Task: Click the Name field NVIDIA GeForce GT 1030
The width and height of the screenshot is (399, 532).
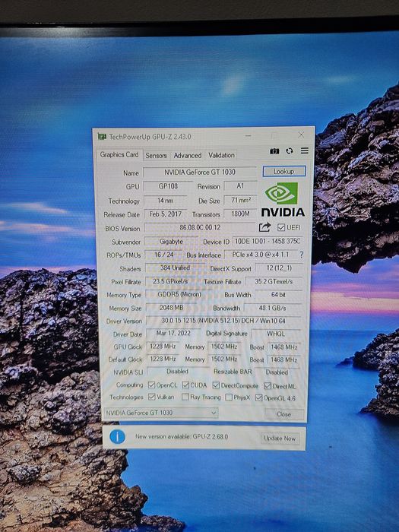Action: pyautogui.click(x=200, y=172)
